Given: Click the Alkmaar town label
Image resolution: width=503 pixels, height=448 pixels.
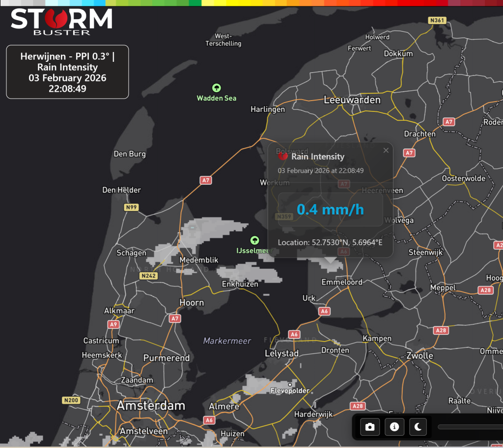Looking at the screenshot, I should click(119, 311).
